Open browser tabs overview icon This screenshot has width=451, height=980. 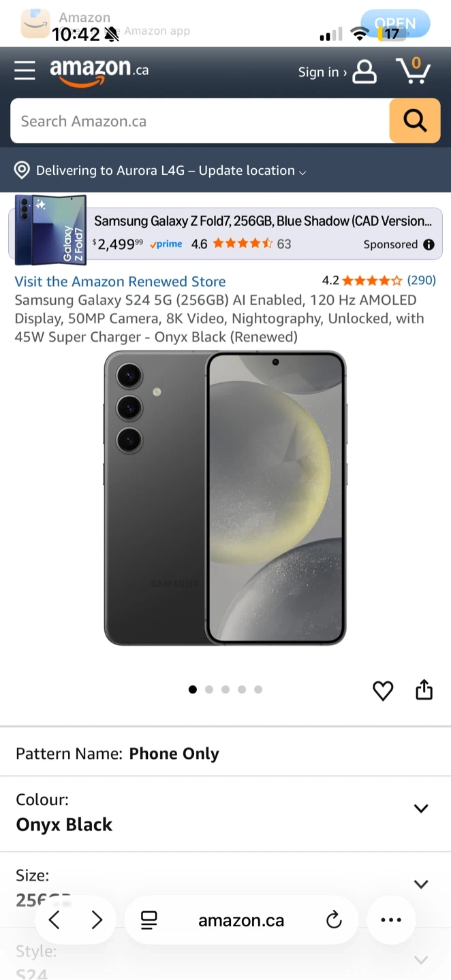[x=149, y=921]
